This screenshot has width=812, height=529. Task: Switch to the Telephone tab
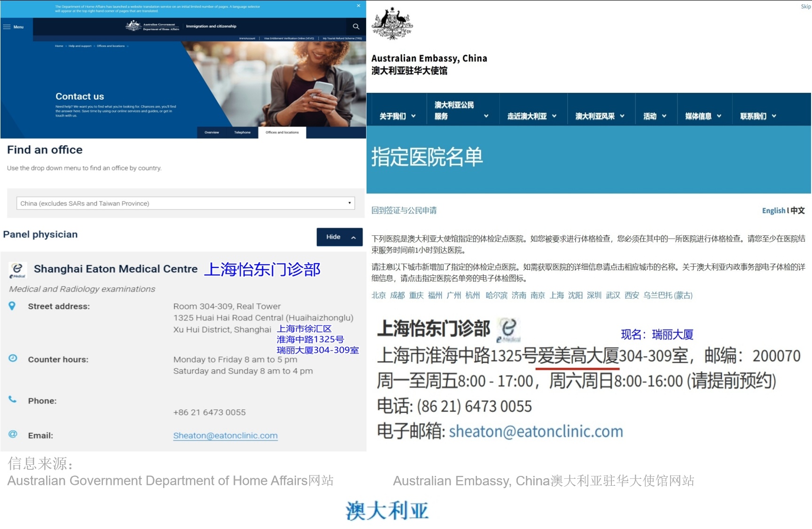point(242,132)
